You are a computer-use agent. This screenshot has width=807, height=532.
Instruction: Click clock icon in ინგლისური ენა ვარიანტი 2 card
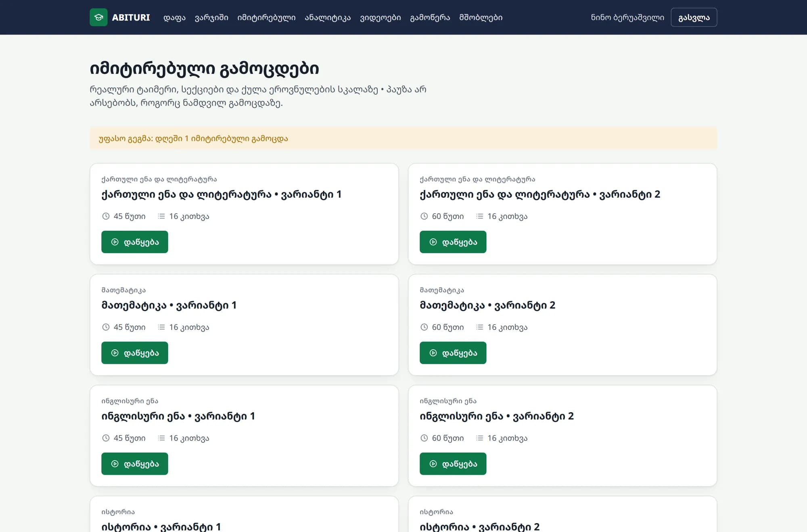pyautogui.click(x=424, y=438)
